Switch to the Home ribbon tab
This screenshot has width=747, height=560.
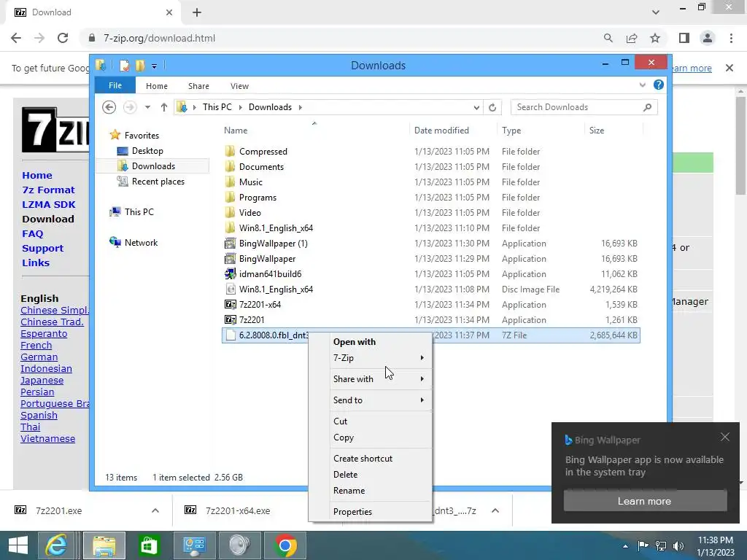coord(157,86)
